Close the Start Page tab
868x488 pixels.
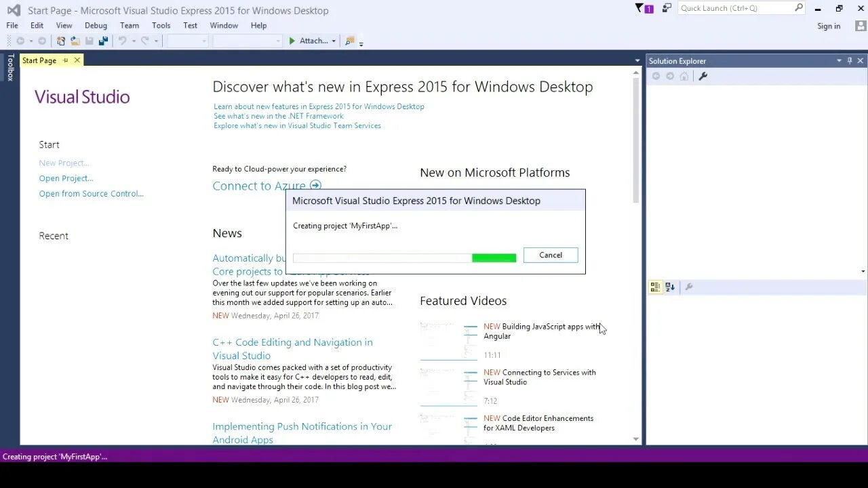77,60
